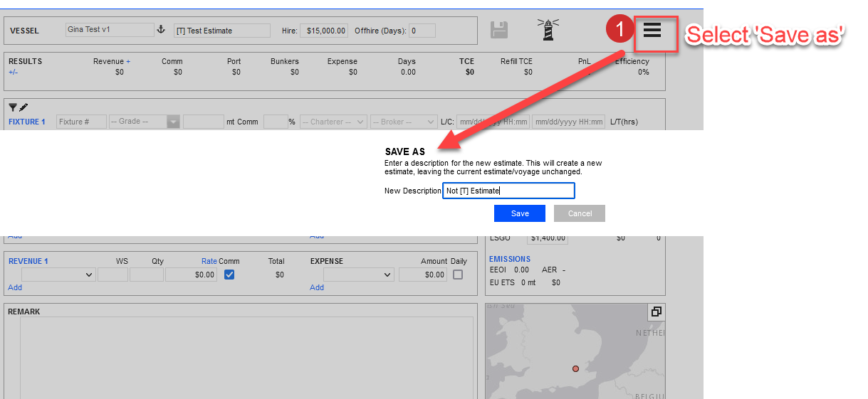
Task: Click the floppy disk save icon
Action: click(499, 30)
